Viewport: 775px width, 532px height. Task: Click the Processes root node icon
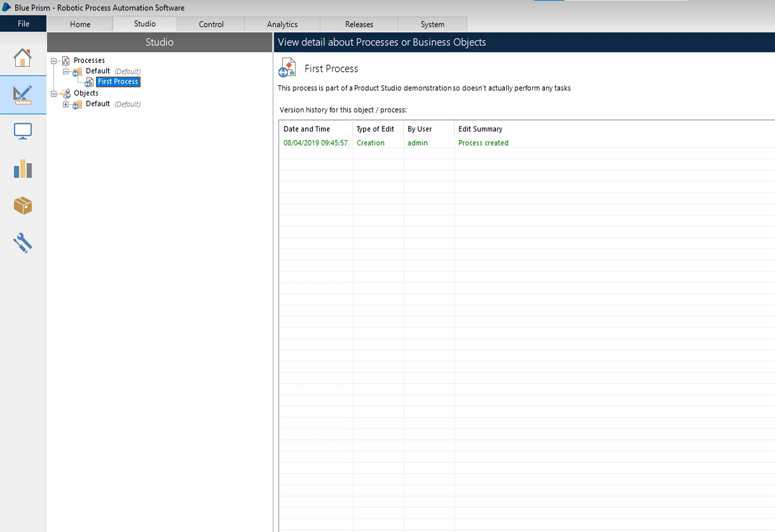[65, 60]
